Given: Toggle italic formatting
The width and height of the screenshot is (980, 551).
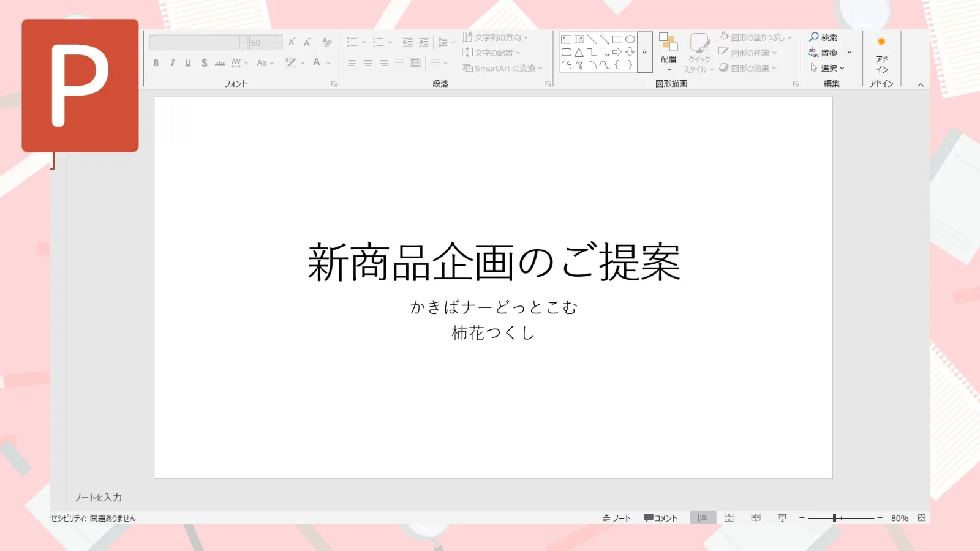Looking at the screenshot, I should [172, 62].
